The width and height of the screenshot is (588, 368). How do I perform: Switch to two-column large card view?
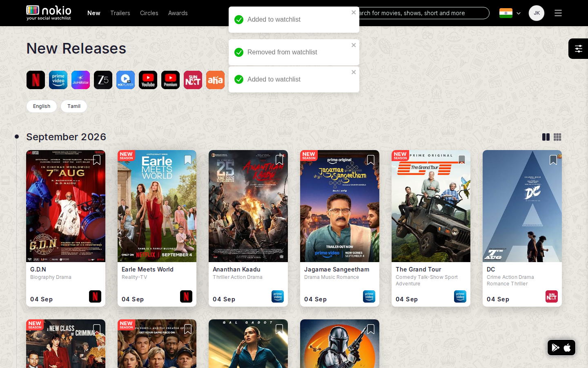point(546,137)
